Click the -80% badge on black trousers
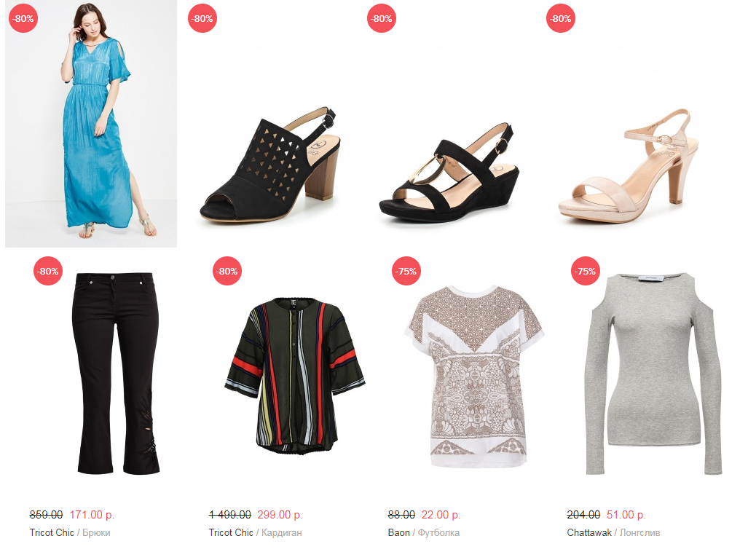Viewport: 748px width, 560px height. tap(48, 271)
